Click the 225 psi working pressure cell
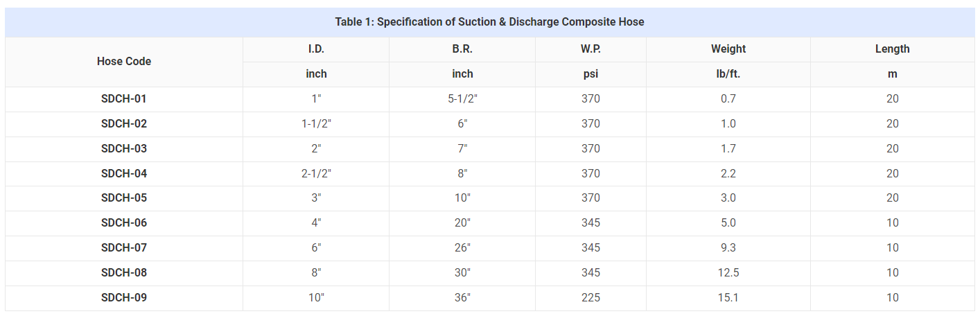The width and height of the screenshot is (980, 316). click(x=590, y=298)
